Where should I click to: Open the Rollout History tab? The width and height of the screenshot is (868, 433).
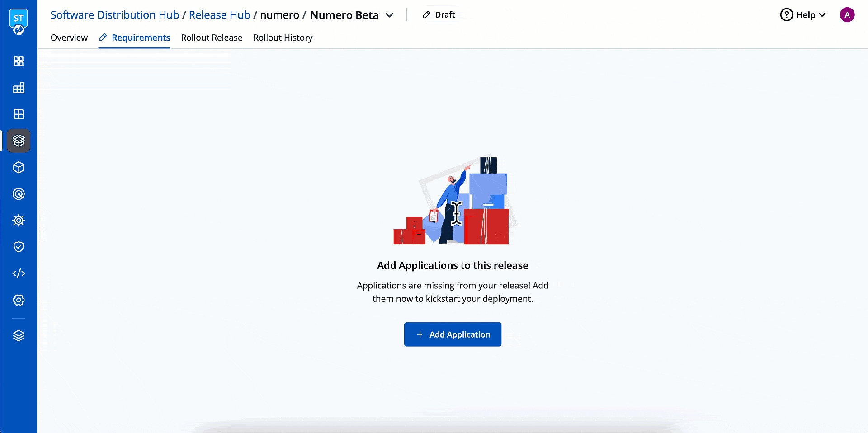coord(283,38)
